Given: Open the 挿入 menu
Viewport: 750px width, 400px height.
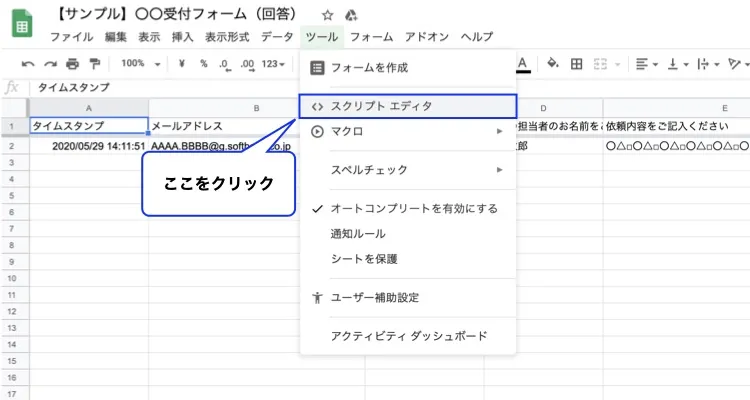Looking at the screenshot, I should click(183, 37).
